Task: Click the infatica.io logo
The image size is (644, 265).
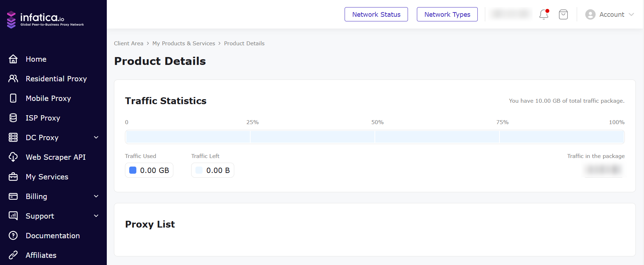Action: [x=45, y=19]
